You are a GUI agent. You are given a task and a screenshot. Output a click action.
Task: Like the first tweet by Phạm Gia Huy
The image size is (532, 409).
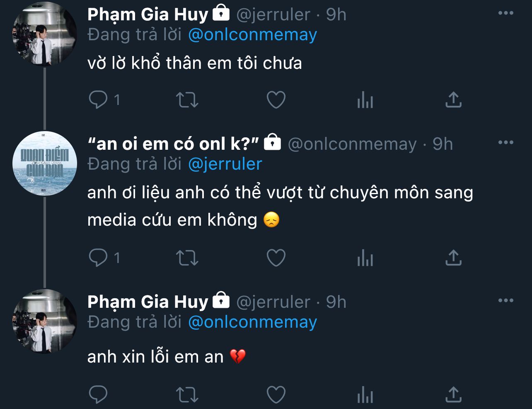276,100
